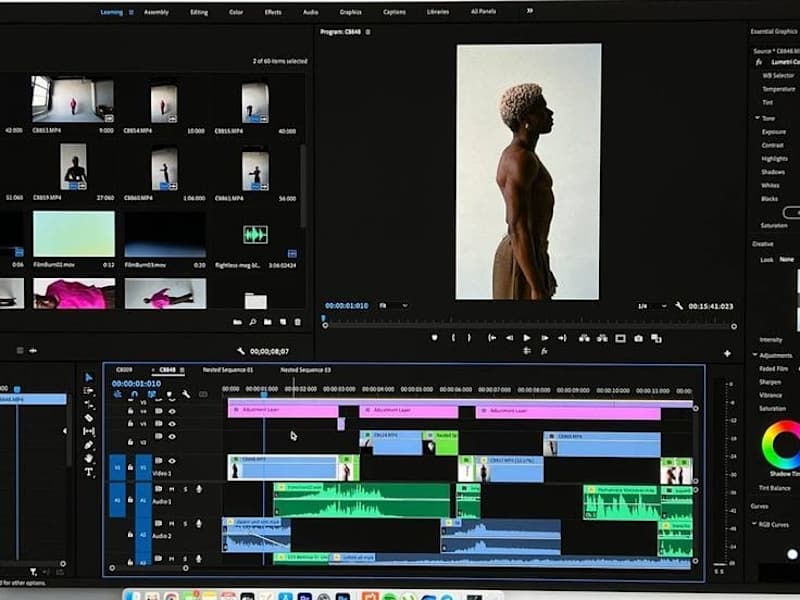Viewport: 800px width, 600px height.
Task: Switch to the Color workspace
Action: (x=236, y=12)
